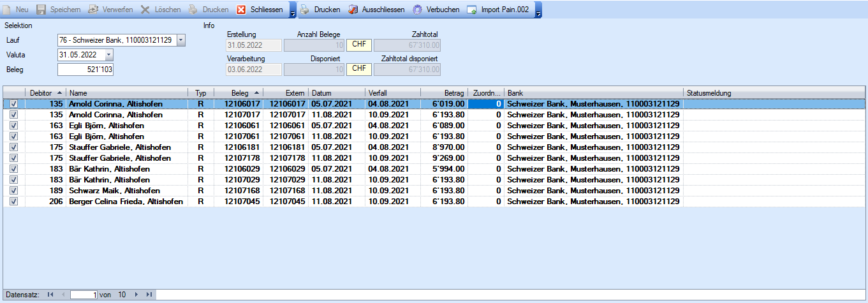Uncheck the checkbox for Beleg 12106017

(x=14, y=104)
